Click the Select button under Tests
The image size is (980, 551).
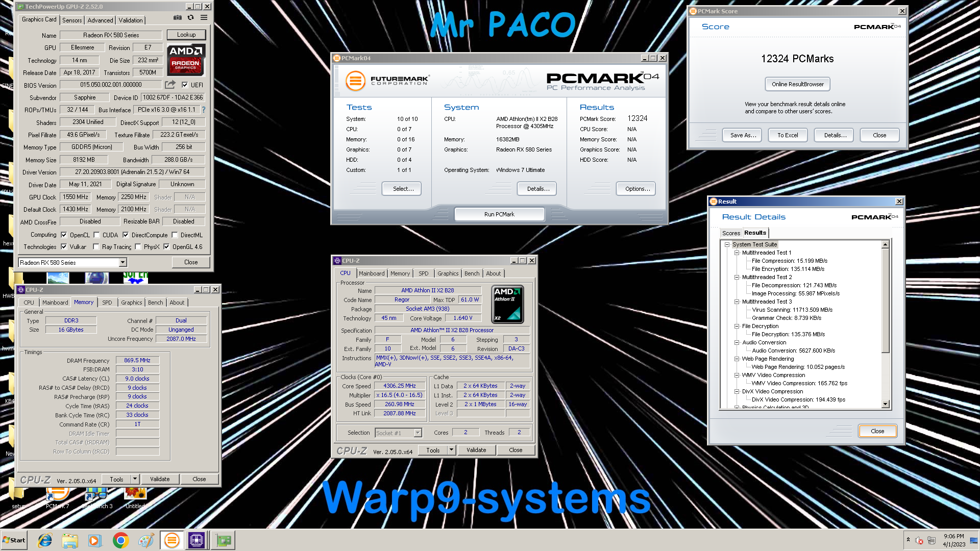click(x=402, y=189)
